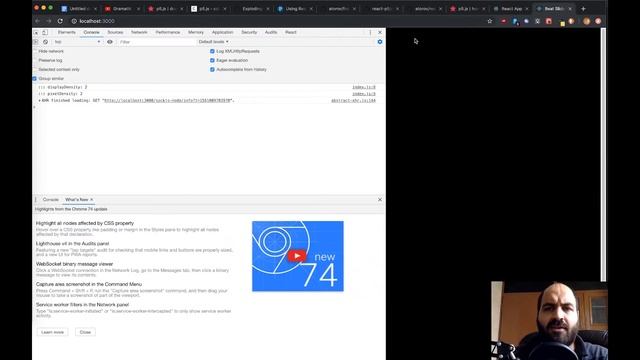
Task: Select the Console tab in the drawer
Action: [51, 200]
